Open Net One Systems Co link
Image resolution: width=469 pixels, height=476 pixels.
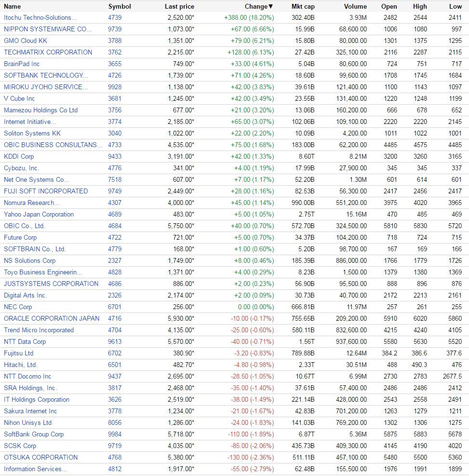pyautogui.click(x=36, y=180)
